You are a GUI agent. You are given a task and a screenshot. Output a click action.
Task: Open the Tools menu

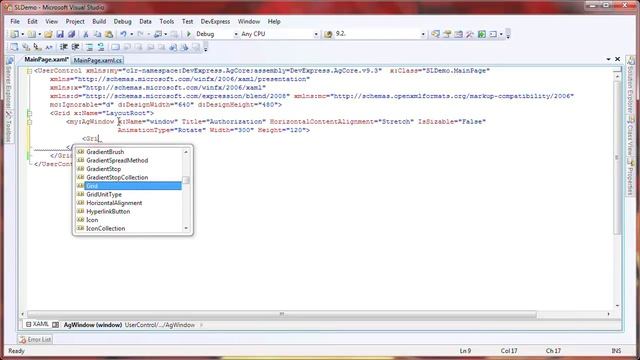tap(167, 21)
